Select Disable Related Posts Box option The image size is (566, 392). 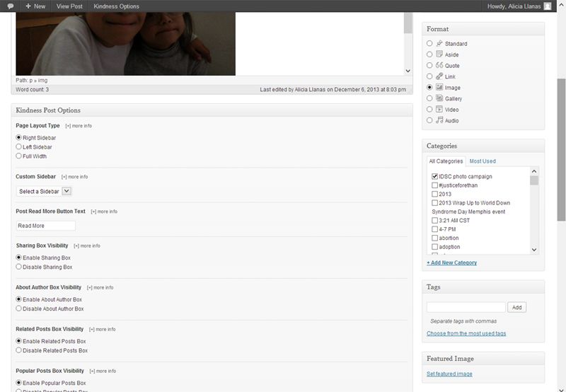pyautogui.click(x=19, y=350)
